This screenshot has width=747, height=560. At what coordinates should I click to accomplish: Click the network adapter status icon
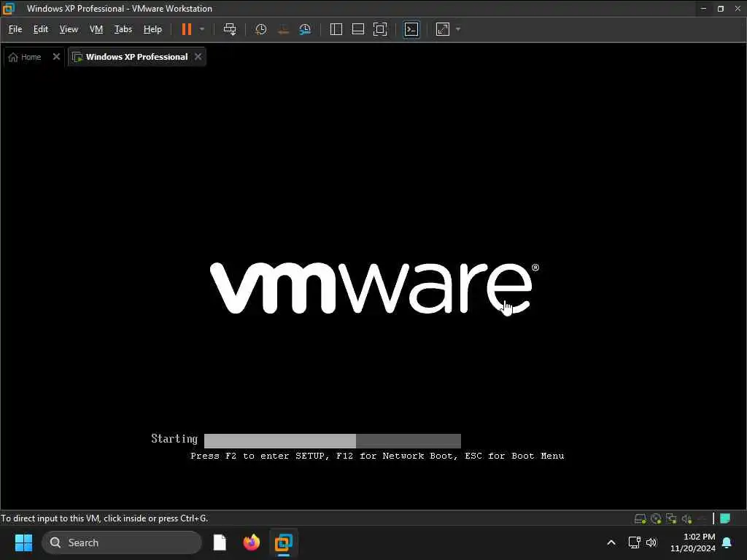tap(671, 518)
